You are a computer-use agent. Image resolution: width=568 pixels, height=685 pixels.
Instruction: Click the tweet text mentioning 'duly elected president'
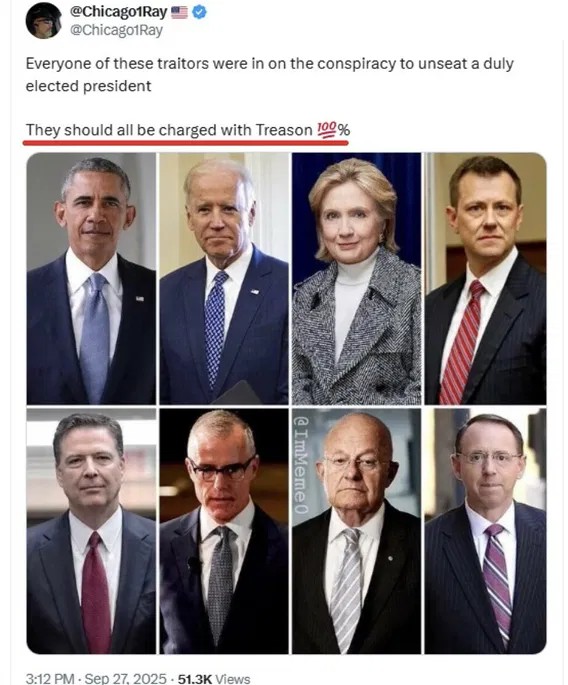(x=270, y=74)
